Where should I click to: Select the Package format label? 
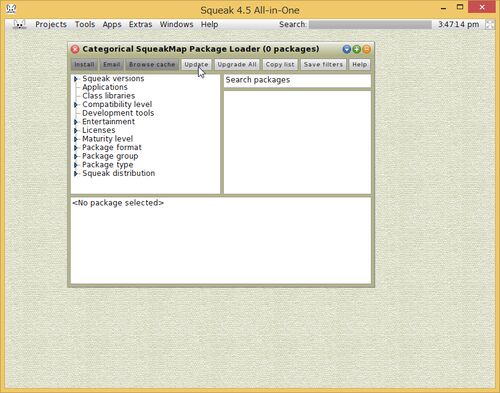click(x=112, y=148)
